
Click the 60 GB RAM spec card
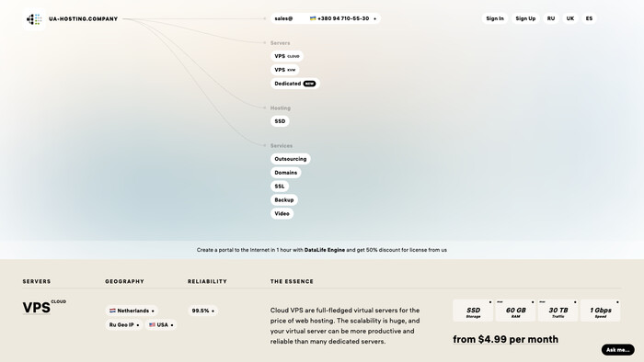coord(515,311)
